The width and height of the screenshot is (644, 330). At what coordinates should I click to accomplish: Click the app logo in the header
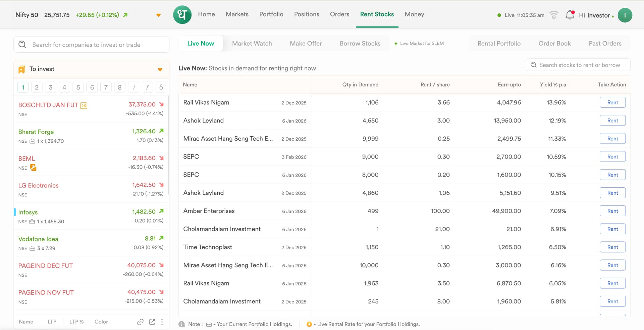[182, 15]
